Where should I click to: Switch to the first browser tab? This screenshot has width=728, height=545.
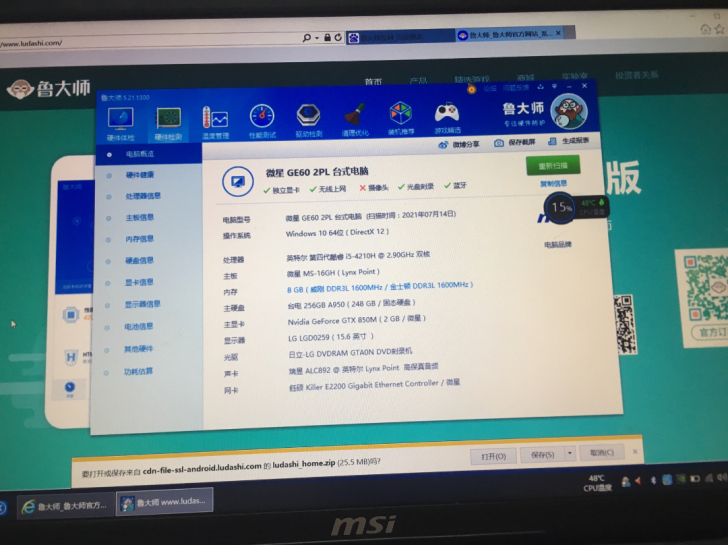(x=400, y=37)
